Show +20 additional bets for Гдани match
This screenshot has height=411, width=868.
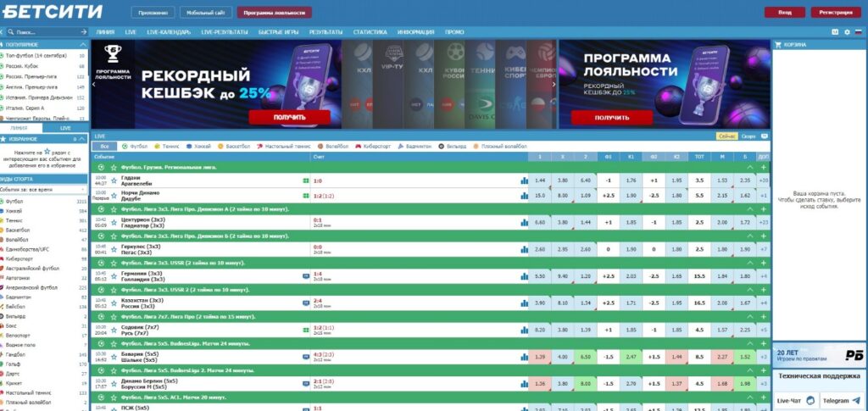coord(764,181)
